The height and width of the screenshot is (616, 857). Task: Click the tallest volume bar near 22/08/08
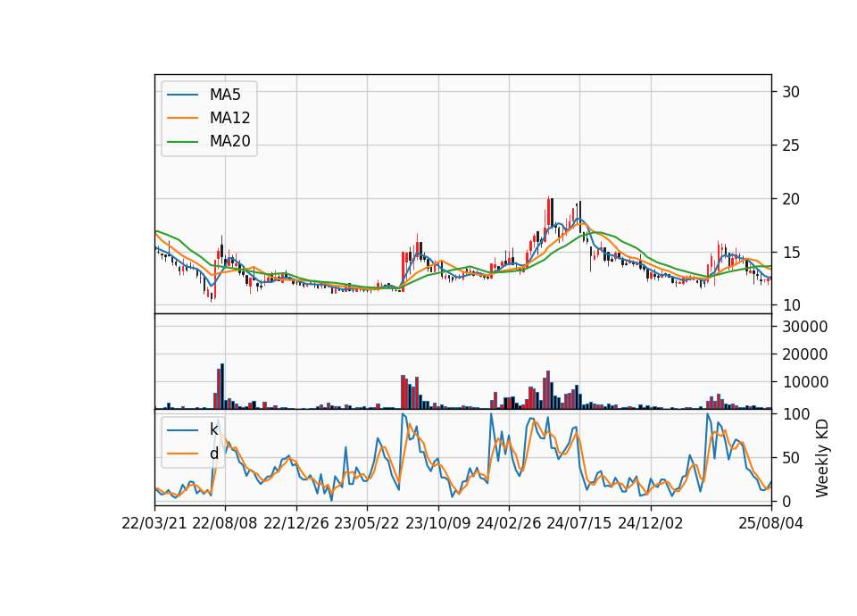tap(222, 386)
